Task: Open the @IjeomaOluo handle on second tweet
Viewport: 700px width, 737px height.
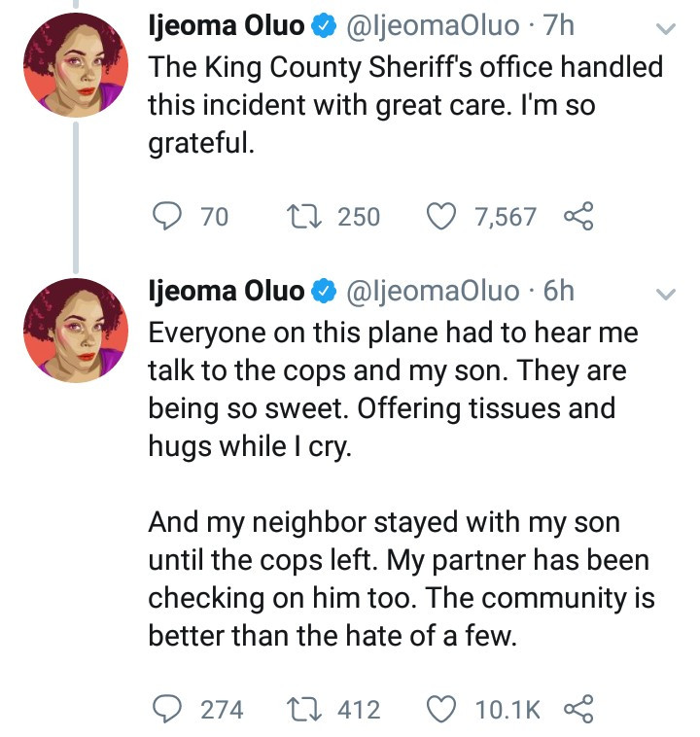Action: (433, 290)
